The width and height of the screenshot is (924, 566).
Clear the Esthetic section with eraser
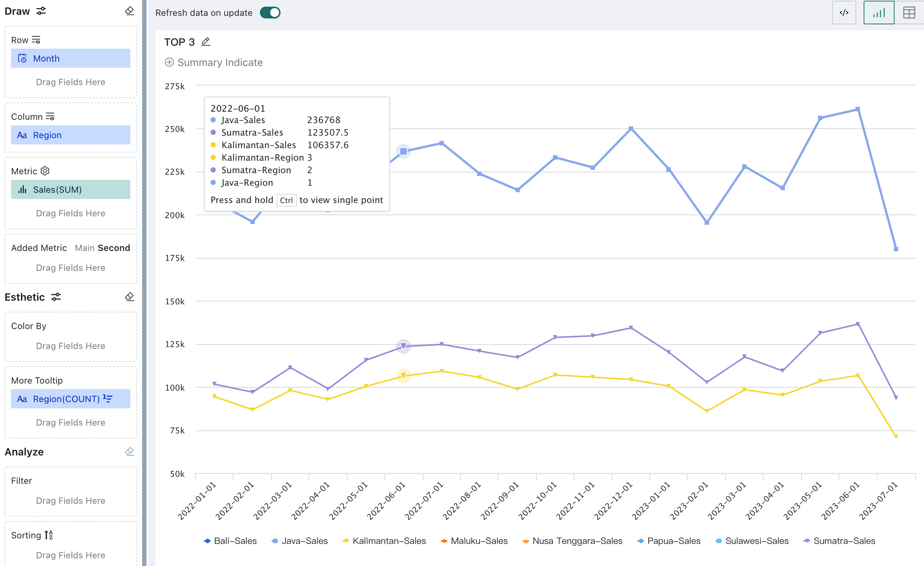click(129, 297)
